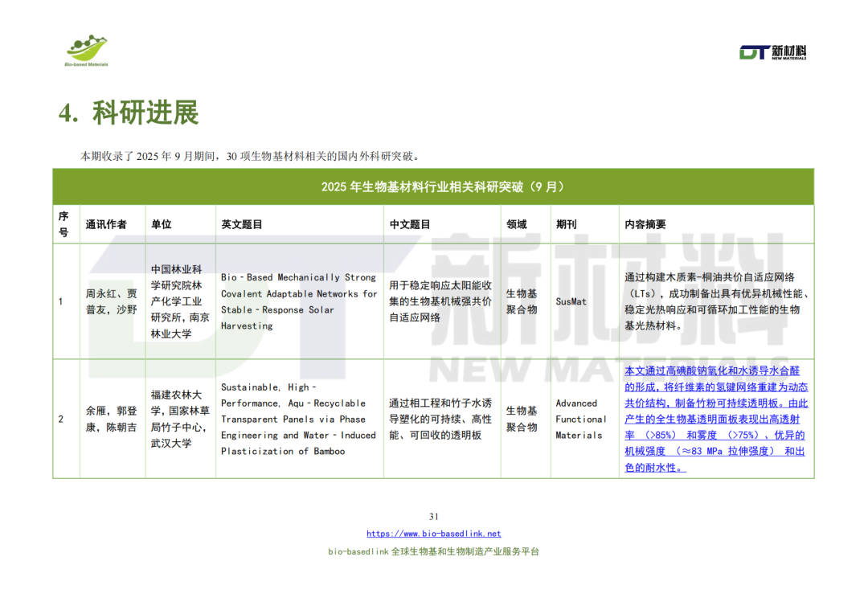Click the green table title banner
This screenshot has height=614, width=868.
tap(434, 185)
